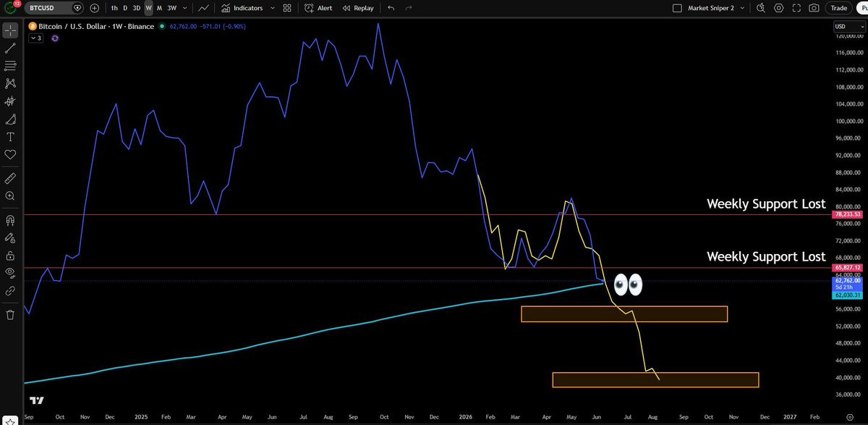Select the ruler Measure tool
Image resolution: width=868 pixels, height=425 pixels.
pos(10,177)
